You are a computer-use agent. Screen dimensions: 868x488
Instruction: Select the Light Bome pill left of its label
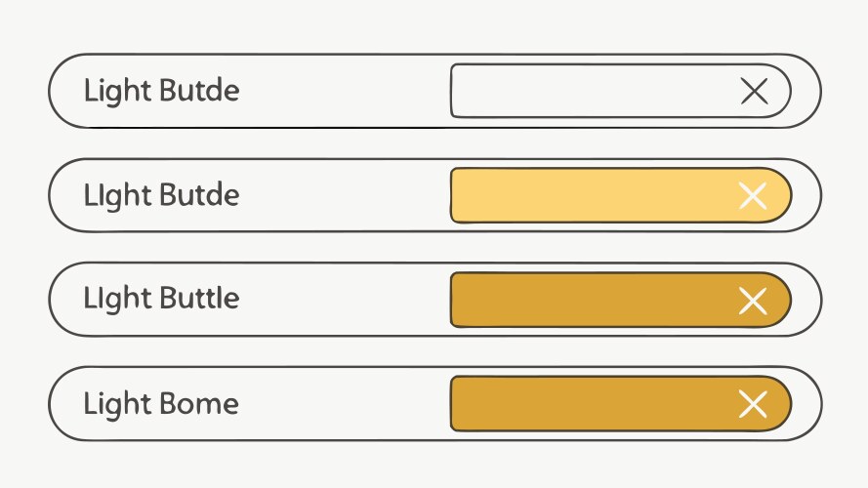[65, 403]
